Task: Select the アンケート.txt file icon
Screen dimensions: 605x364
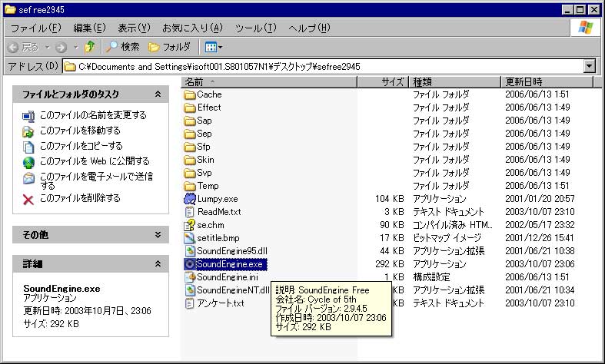Action: tap(189, 303)
